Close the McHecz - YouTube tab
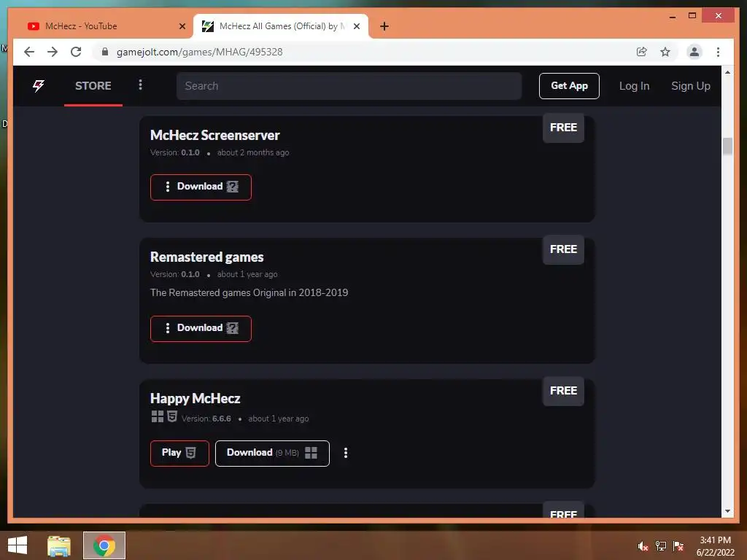 click(182, 27)
